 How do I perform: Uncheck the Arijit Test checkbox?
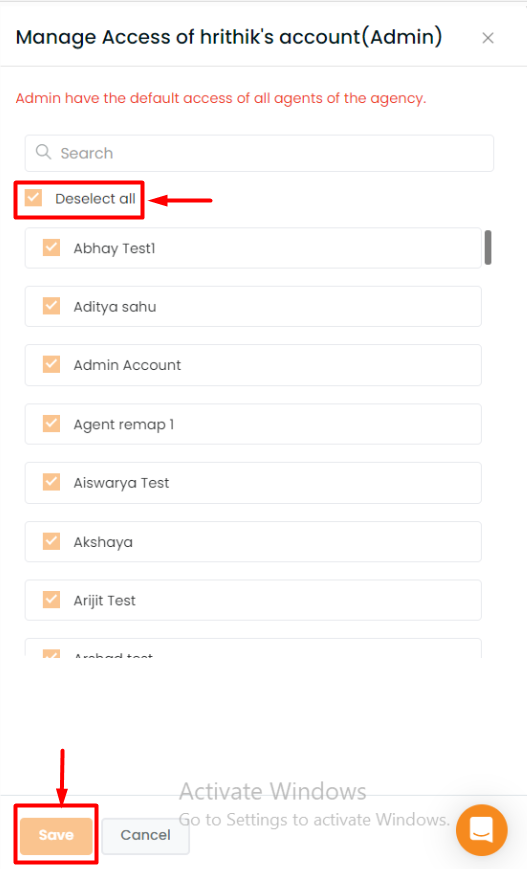[52, 600]
